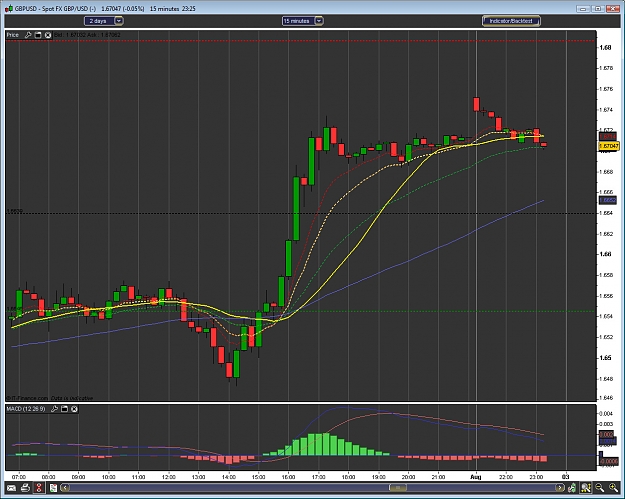Open the 15 minutes timeframe dropdown
625x499 pixels.
[302, 21]
